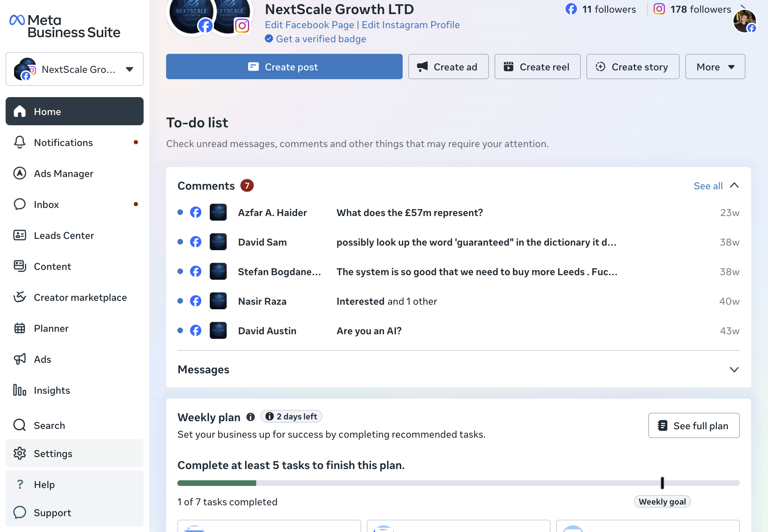Click the Meta Business Suite logo
The width and height of the screenshot is (768, 532).
coord(65,26)
